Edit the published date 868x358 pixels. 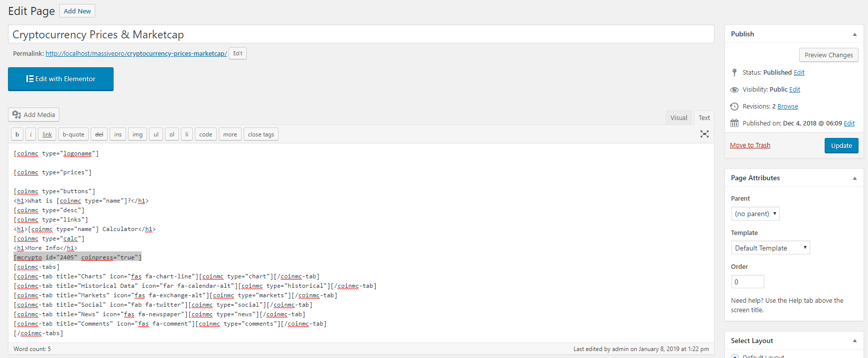pyautogui.click(x=849, y=123)
